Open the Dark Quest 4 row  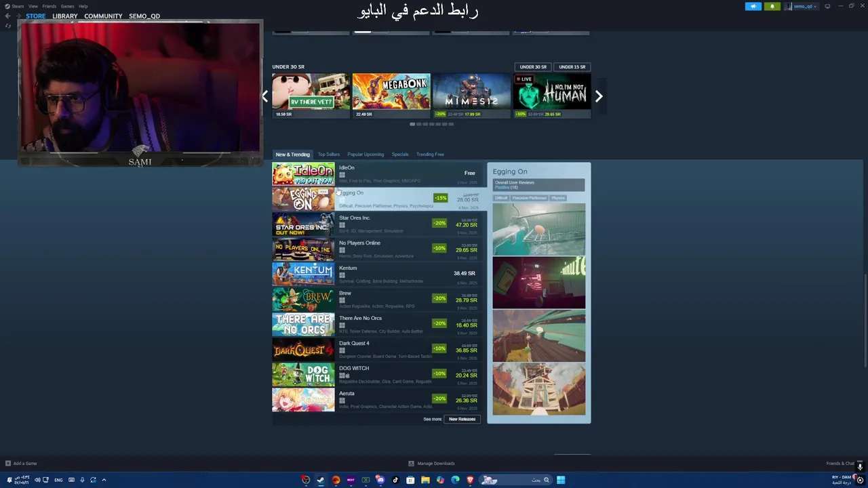[x=379, y=349]
